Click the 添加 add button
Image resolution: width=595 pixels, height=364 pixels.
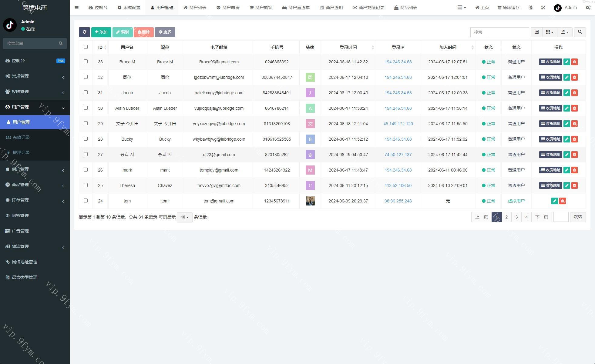click(x=101, y=32)
